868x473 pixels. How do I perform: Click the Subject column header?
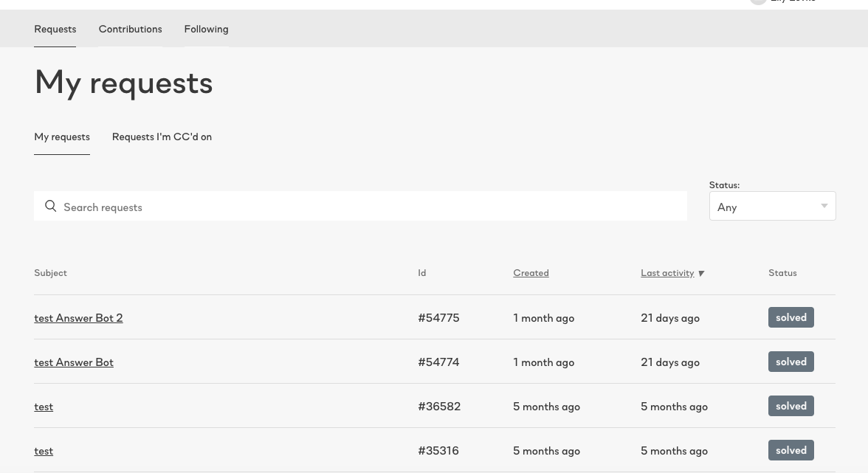50,273
